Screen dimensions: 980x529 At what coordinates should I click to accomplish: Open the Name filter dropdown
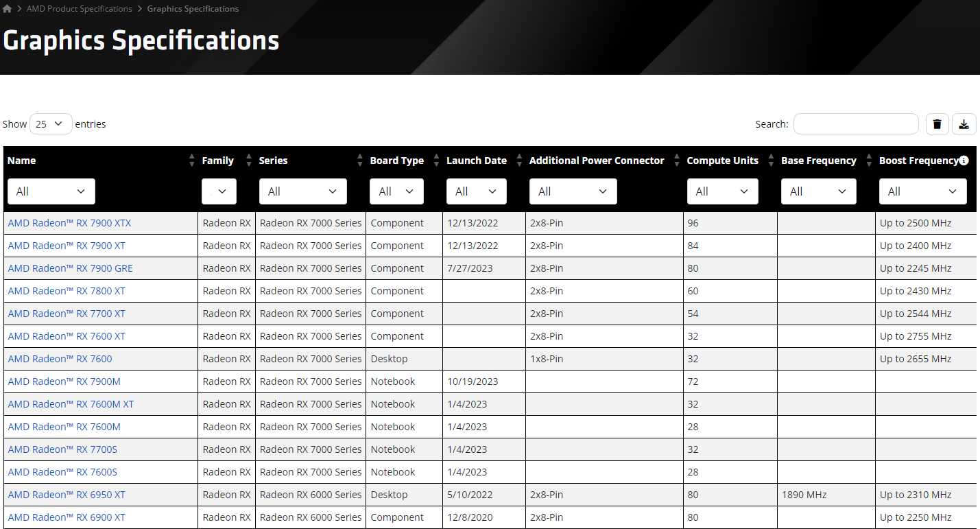pyautogui.click(x=51, y=191)
